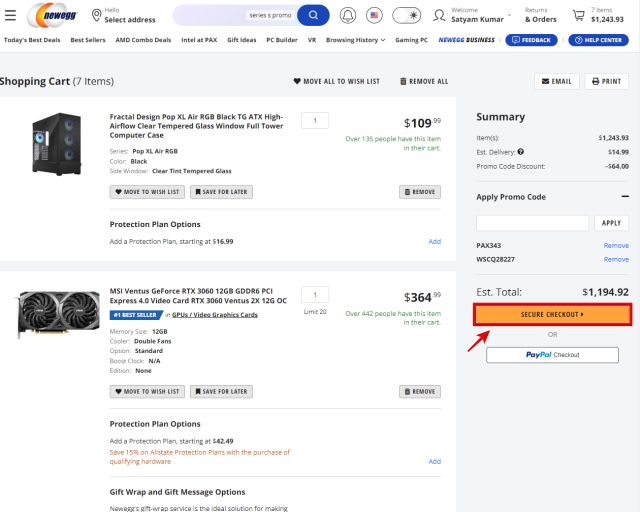This screenshot has width=640, height=512.
Task: Open Gift Ideas menu item
Action: pos(242,40)
